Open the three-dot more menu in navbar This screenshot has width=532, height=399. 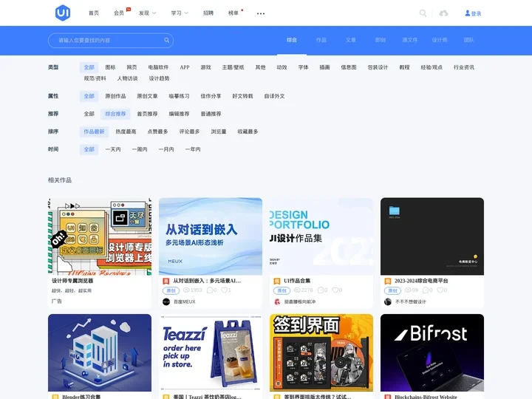[261, 13]
